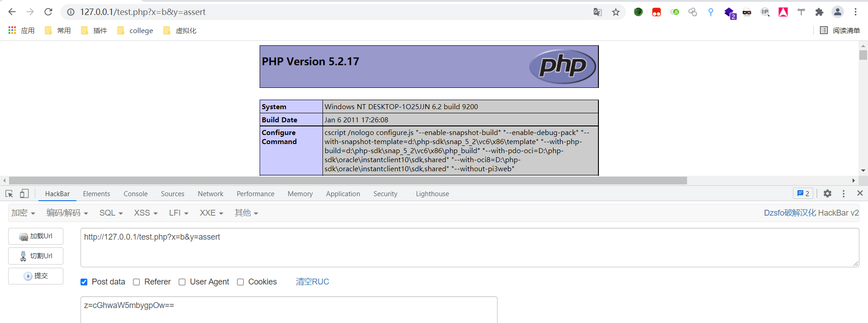The width and height of the screenshot is (868, 323).
Task: Open DevTools more options menu
Action: click(844, 193)
